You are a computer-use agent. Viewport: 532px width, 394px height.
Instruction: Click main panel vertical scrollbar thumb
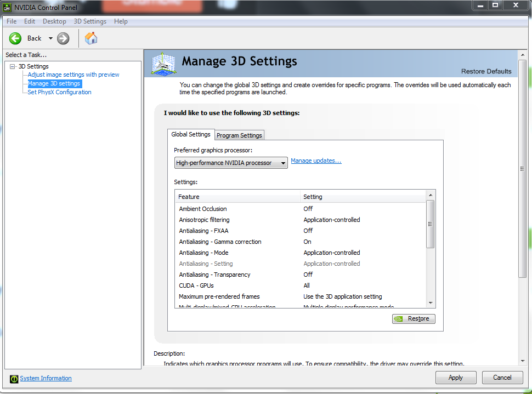[x=523, y=169]
